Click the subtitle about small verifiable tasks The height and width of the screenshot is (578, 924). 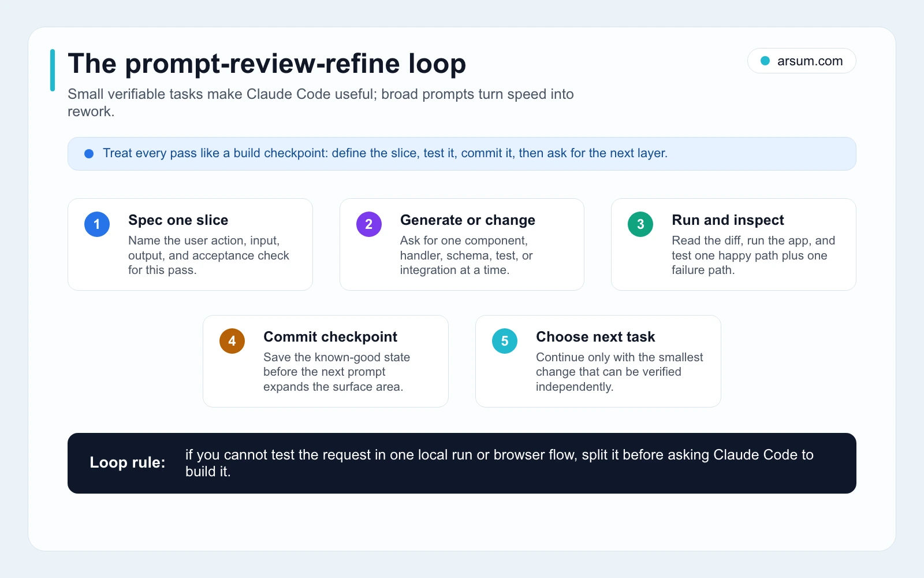click(321, 102)
